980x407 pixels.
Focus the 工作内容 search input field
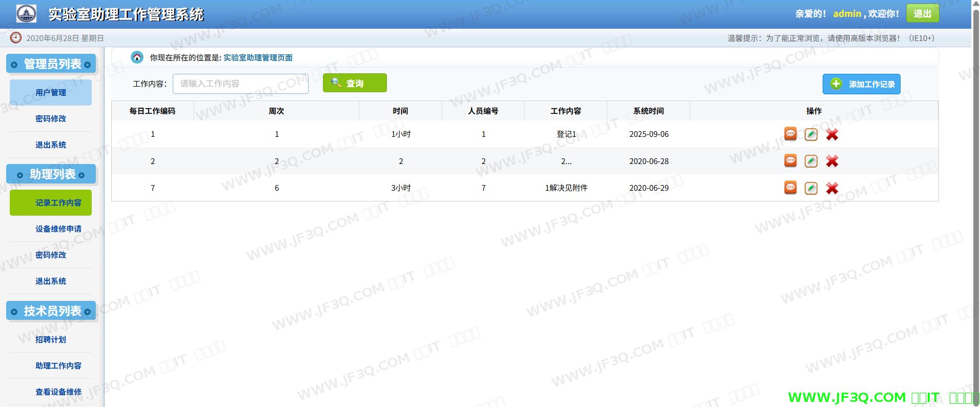[240, 84]
